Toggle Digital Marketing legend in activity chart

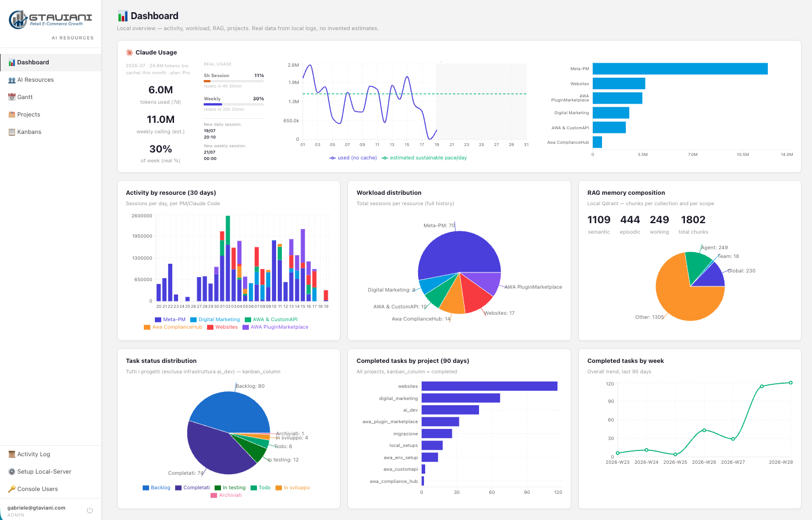tap(215, 319)
